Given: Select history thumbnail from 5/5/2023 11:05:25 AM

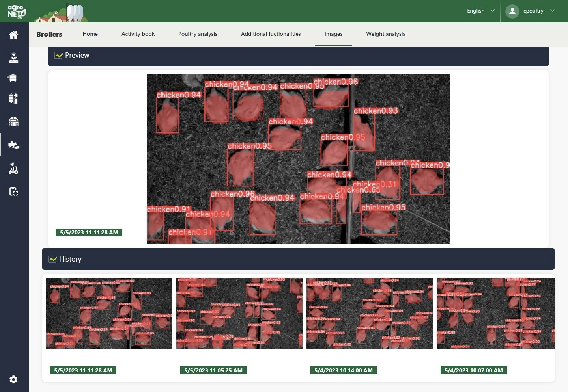Looking at the screenshot, I should pyautogui.click(x=239, y=313).
